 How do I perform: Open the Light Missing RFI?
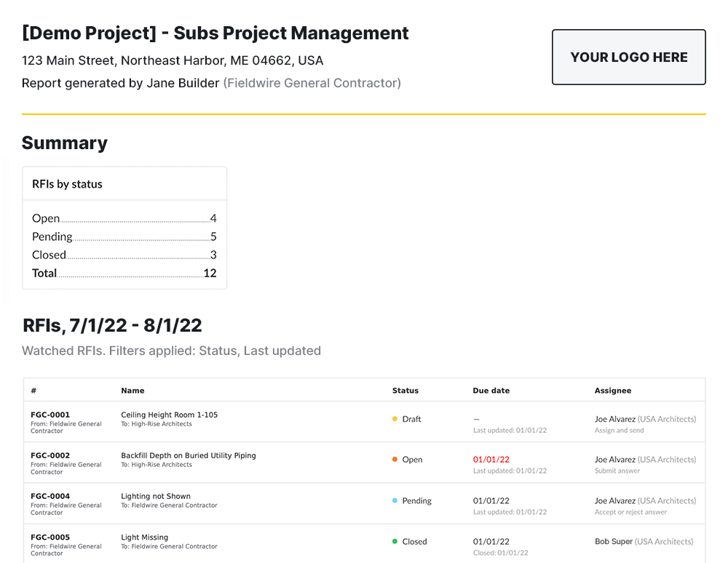[144, 538]
